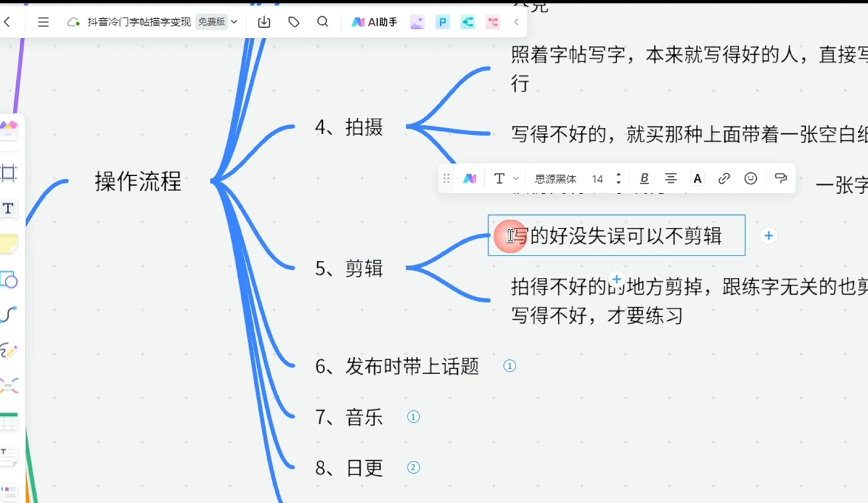Toggle bold text formatting
Viewport: 868px width, 503px height.
click(x=644, y=178)
